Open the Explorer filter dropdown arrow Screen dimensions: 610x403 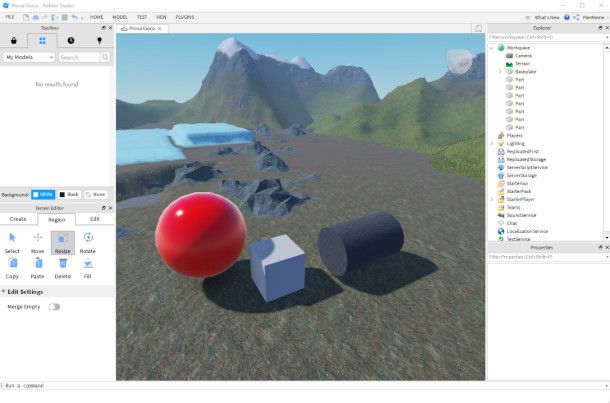[x=607, y=37]
